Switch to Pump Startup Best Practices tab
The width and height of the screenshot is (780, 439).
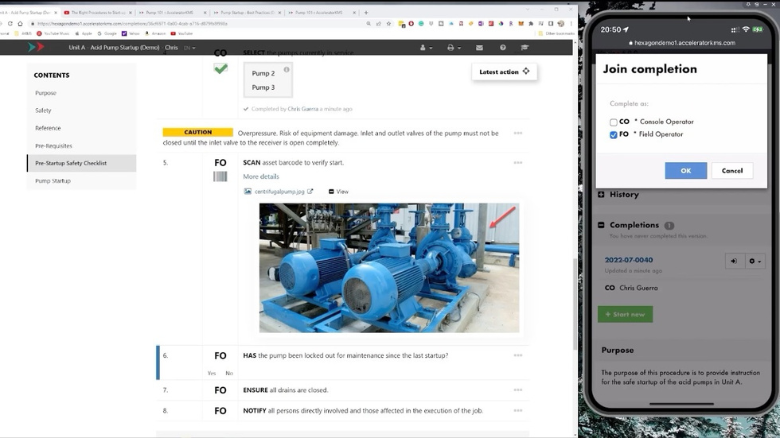pyautogui.click(x=247, y=12)
